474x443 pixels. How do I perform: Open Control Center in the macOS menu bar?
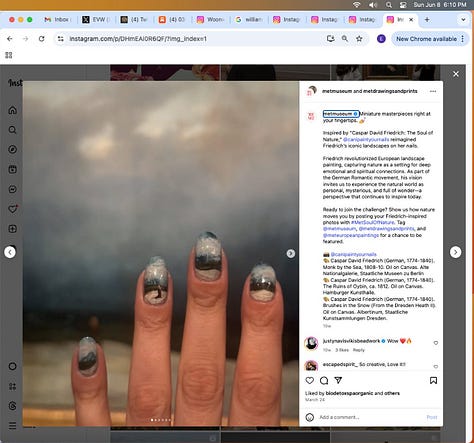pos(403,5)
